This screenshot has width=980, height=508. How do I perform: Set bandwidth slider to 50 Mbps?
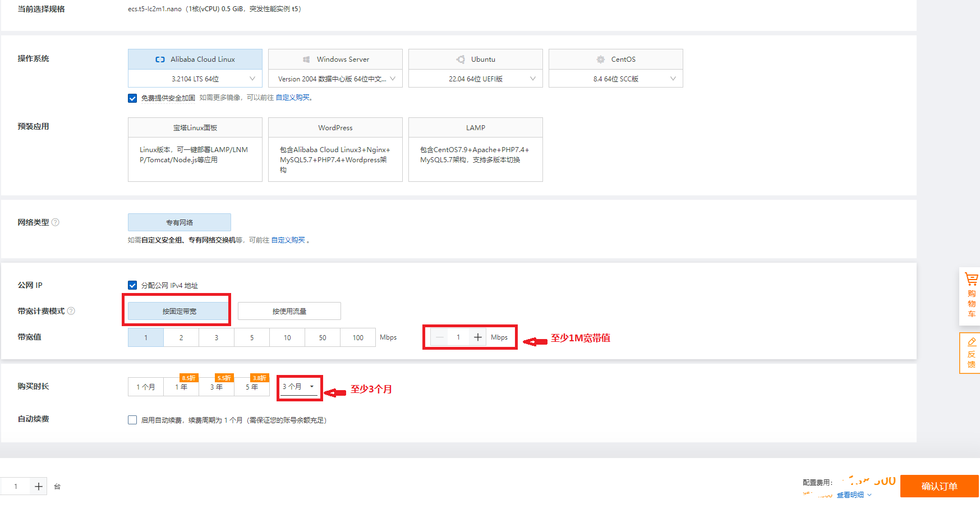pos(323,337)
